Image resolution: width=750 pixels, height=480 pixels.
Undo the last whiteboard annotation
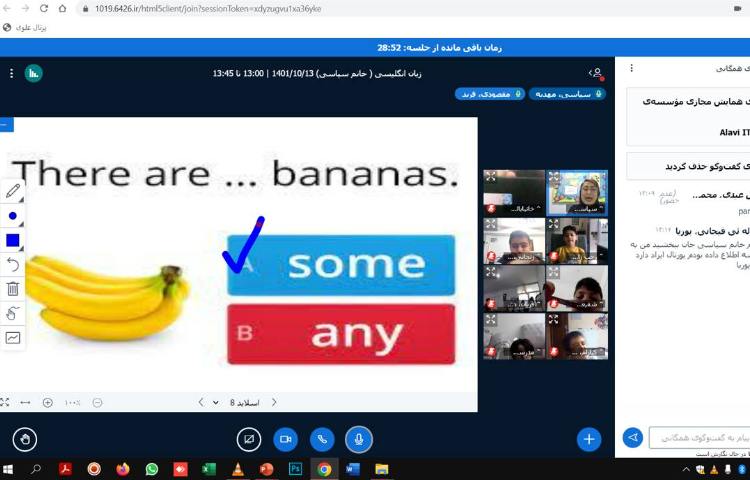(13, 264)
